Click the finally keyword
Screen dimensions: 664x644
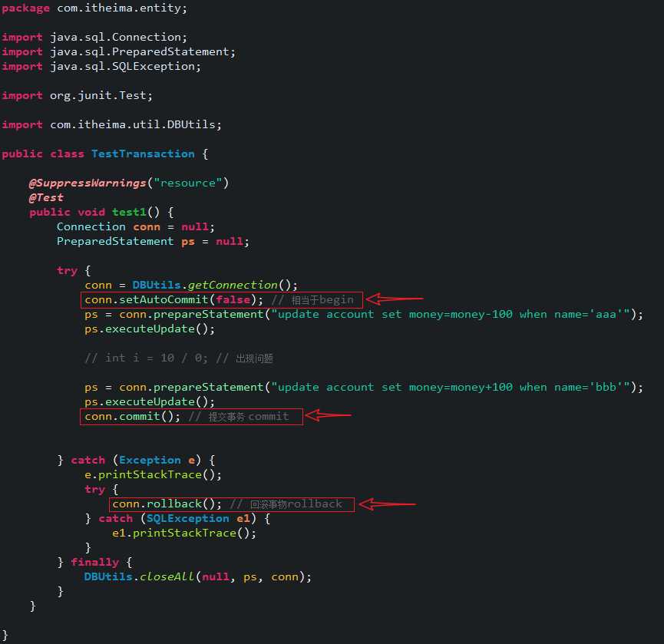click(95, 563)
